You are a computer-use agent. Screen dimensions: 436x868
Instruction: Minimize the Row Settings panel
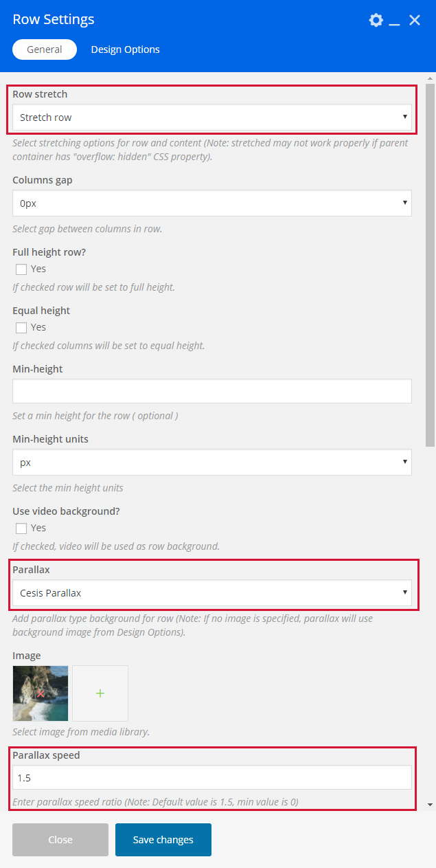coord(394,21)
